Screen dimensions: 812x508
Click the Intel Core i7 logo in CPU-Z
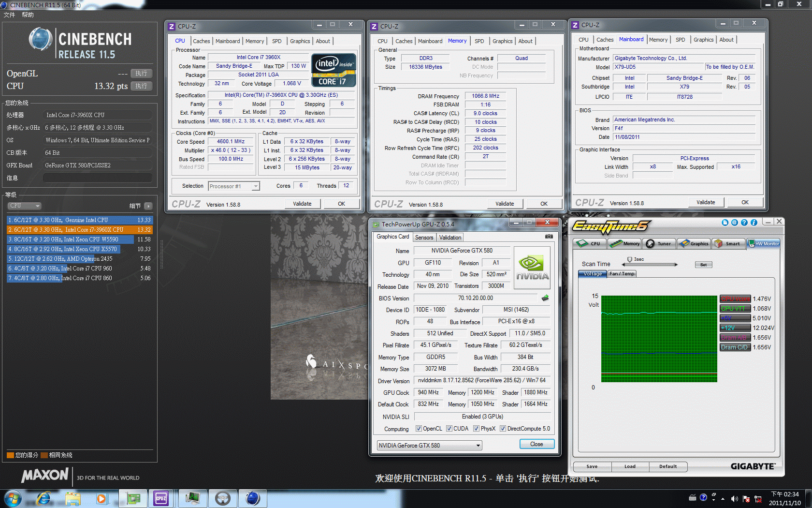[333, 70]
